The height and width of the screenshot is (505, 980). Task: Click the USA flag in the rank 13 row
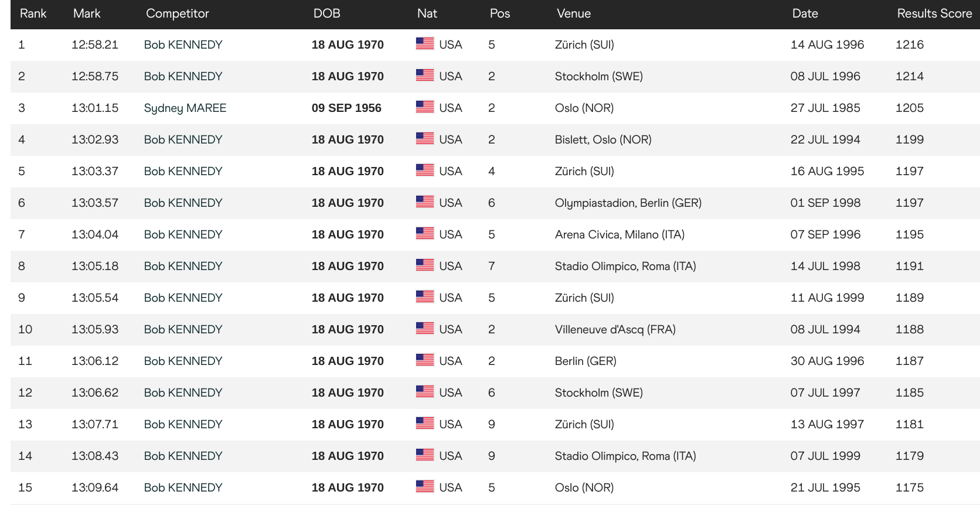(x=425, y=424)
